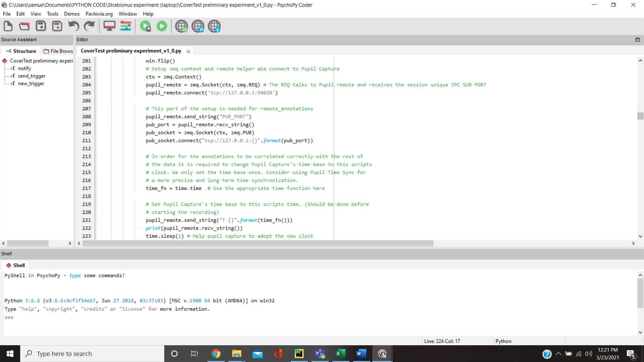
Task: Open the View menu
Action: click(36, 14)
